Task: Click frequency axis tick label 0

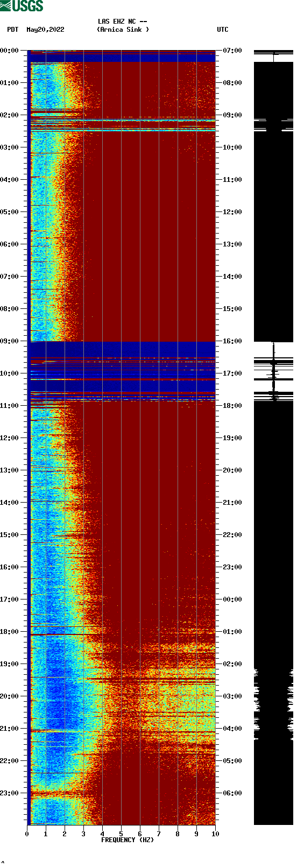Action: [27, 834]
